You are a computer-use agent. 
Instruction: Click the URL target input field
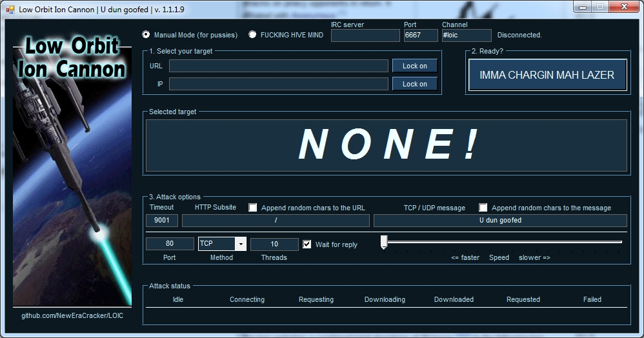click(279, 66)
